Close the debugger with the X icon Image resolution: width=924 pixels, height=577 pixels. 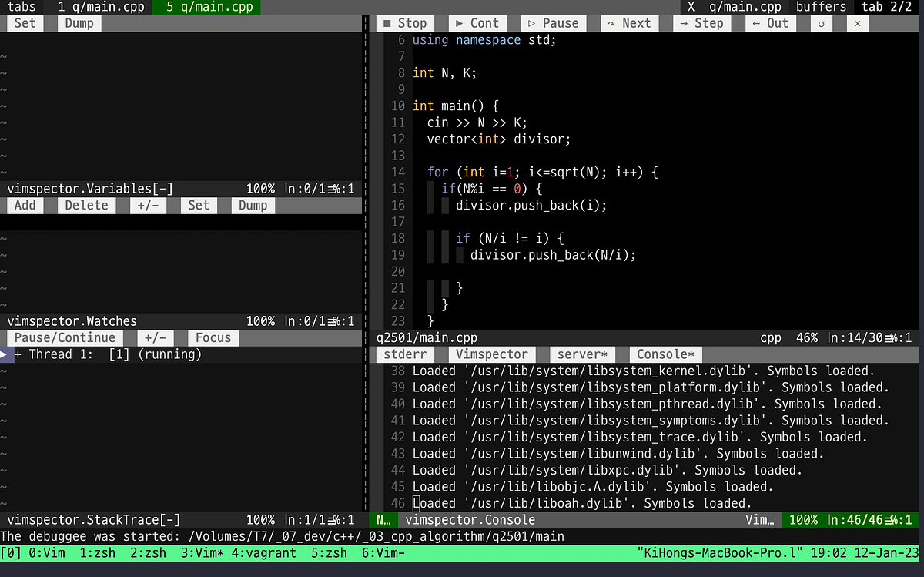(x=857, y=23)
